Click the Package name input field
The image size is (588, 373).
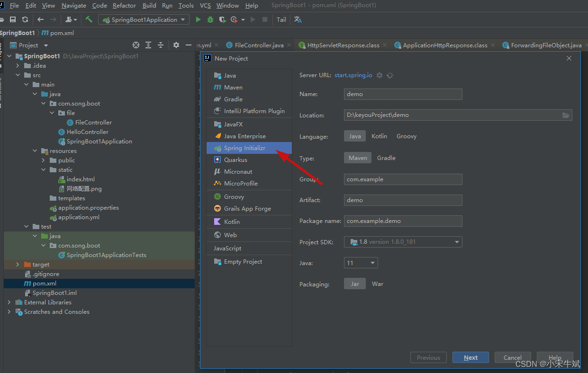[x=403, y=221]
